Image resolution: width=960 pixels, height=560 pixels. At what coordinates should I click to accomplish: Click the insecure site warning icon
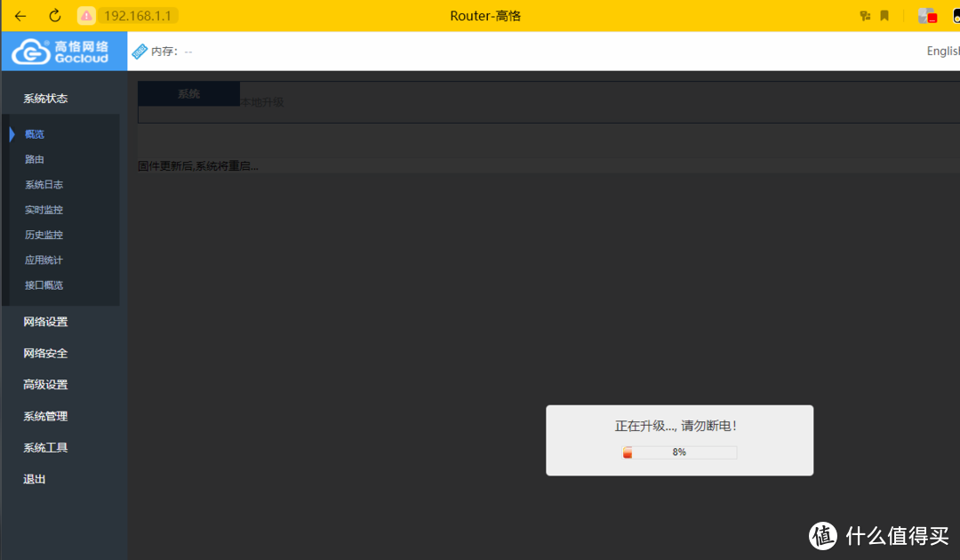86,16
